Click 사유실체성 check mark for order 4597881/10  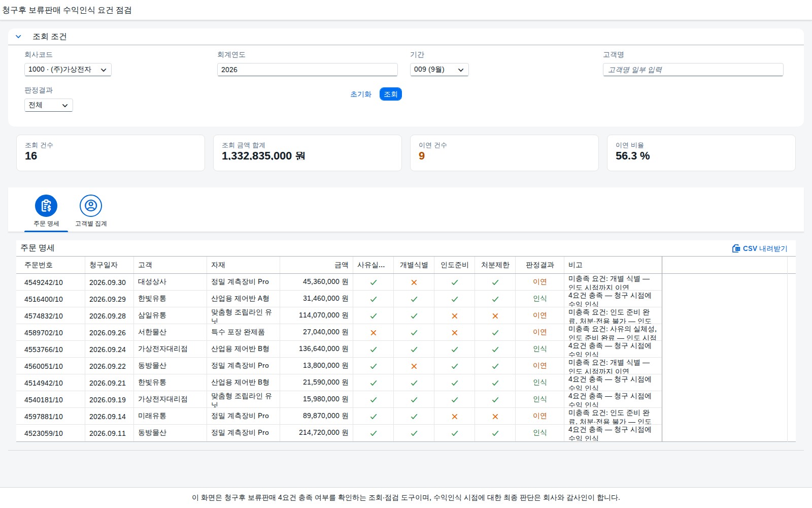[x=374, y=417]
